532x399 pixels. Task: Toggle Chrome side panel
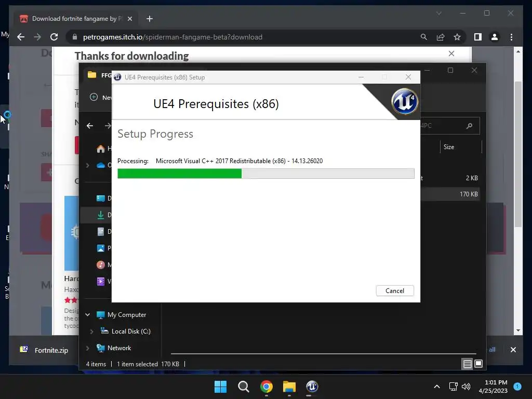click(478, 37)
